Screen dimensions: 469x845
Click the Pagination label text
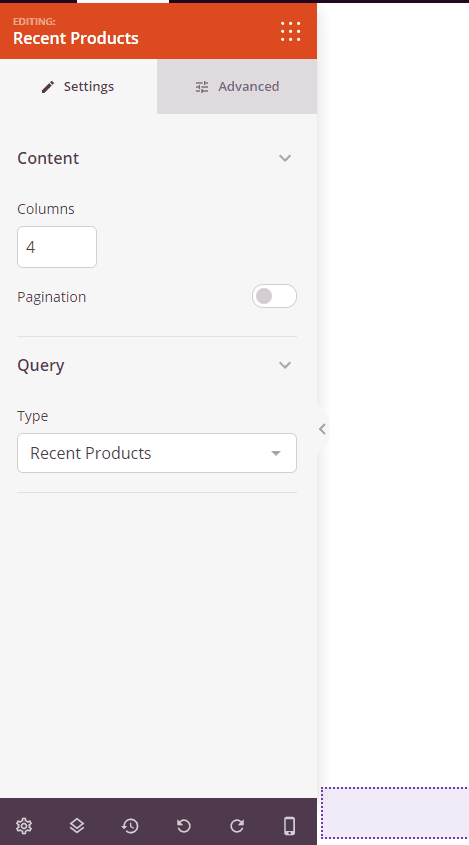pyautogui.click(x=52, y=297)
